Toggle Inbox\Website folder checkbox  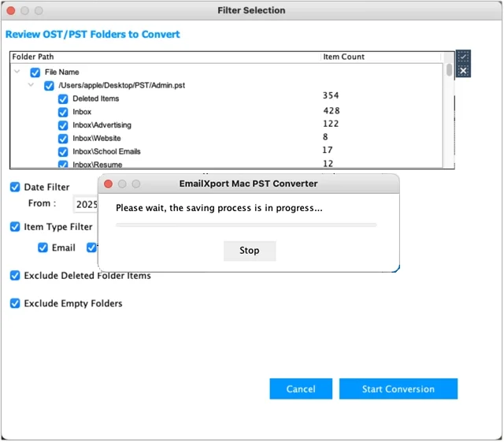(63, 139)
